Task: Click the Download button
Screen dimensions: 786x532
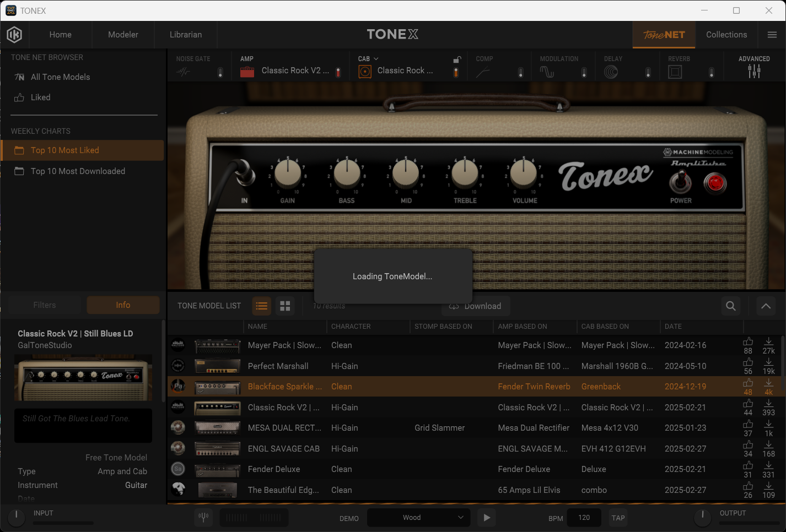Action: 475,306
